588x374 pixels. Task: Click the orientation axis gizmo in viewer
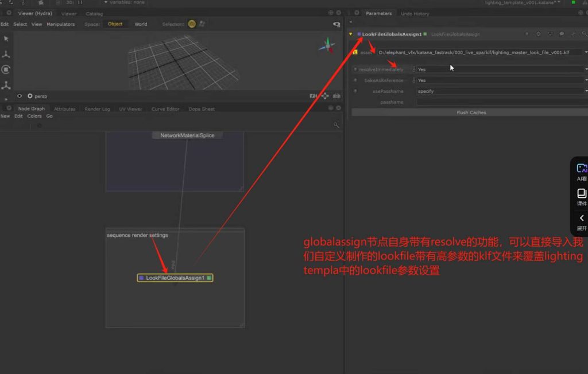(327, 45)
